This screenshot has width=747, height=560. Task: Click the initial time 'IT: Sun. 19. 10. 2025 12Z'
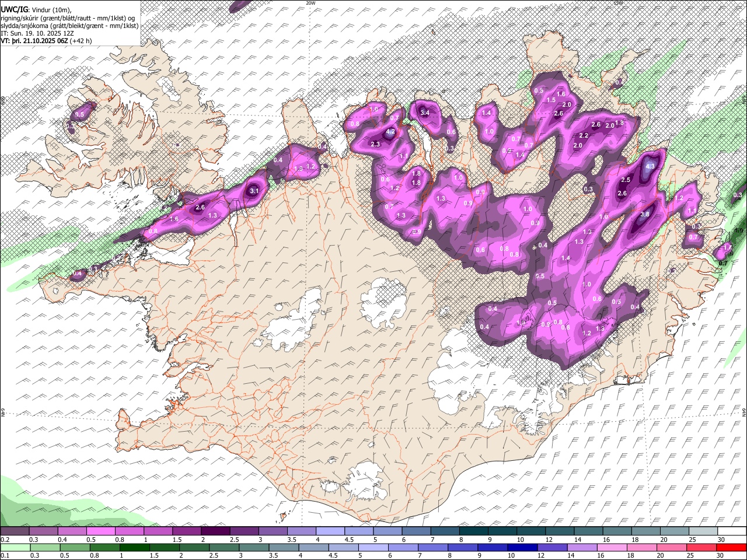pyautogui.click(x=37, y=34)
